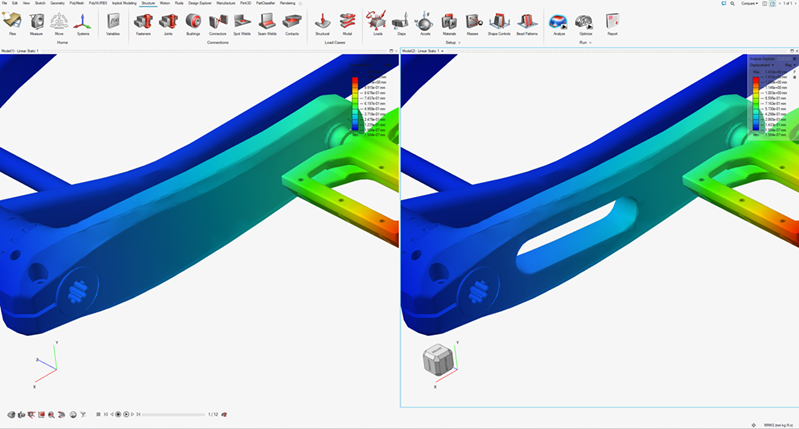Click the animation settings icon after 1/12
Image resolution: width=799 pixels, height=429 pixels.
pos(225,415)
